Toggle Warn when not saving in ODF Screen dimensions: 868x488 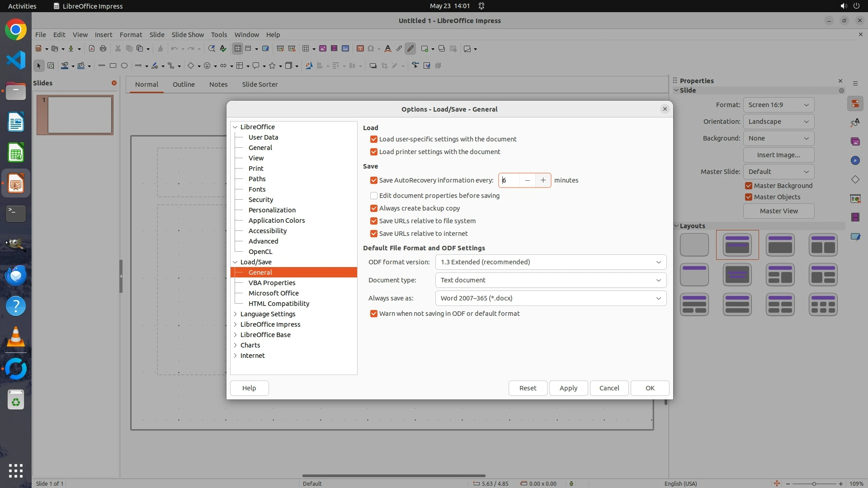click(374, 314)
